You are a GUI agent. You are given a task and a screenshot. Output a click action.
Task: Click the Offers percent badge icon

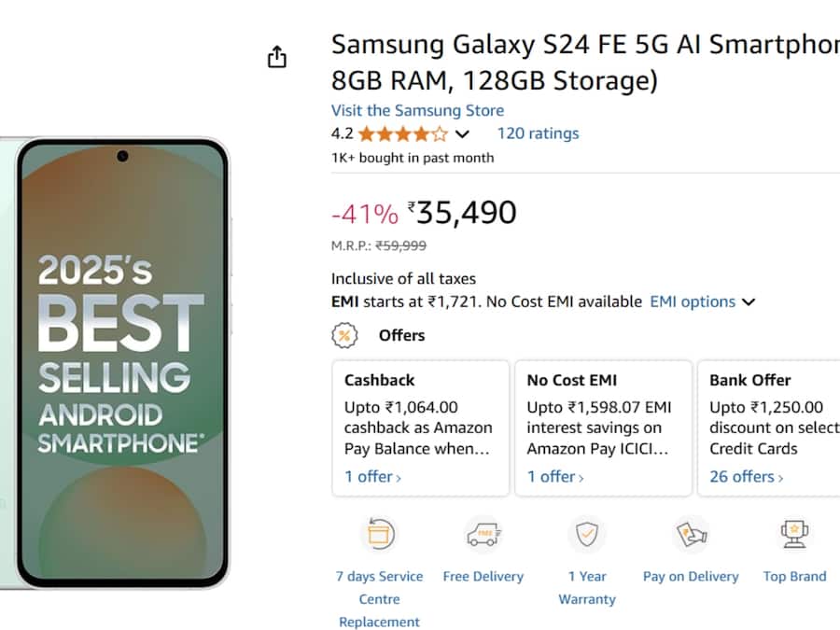click(x=343, y=335)
